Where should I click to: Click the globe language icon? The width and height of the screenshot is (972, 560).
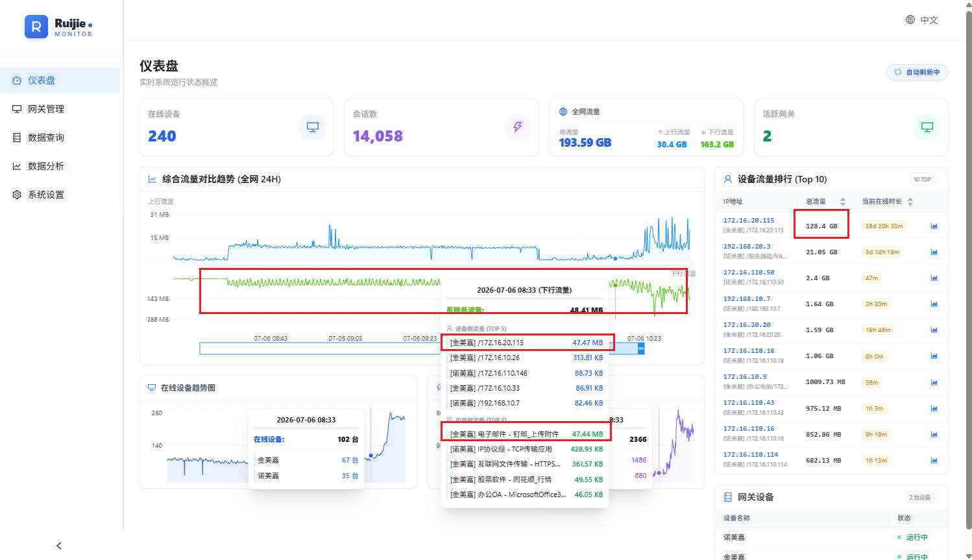point(910,19)
